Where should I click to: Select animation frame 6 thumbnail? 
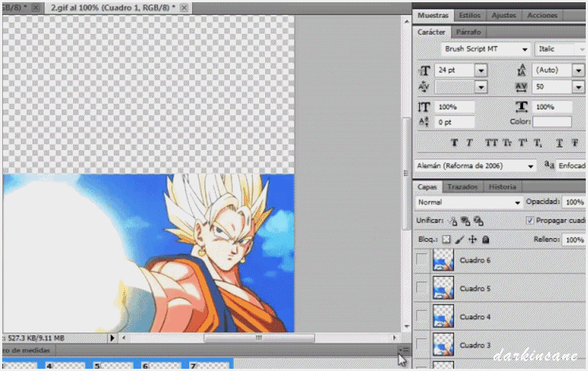(x=161, y=365)
